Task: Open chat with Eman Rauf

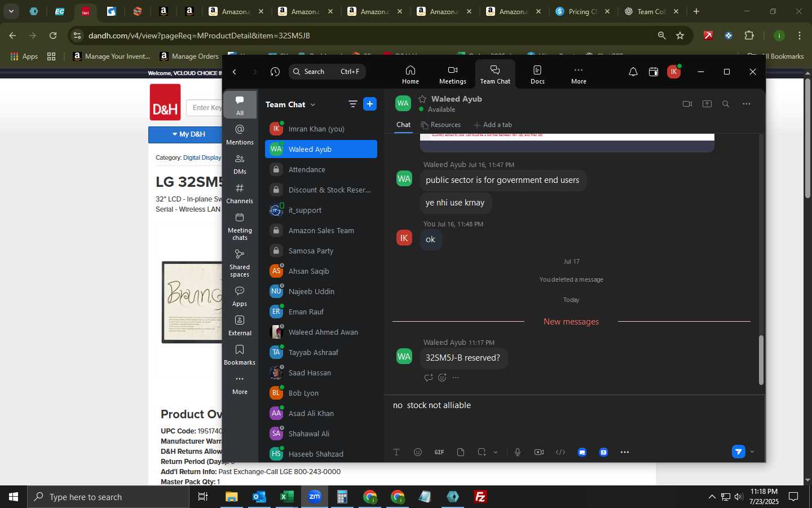Action: coord(321,312)
